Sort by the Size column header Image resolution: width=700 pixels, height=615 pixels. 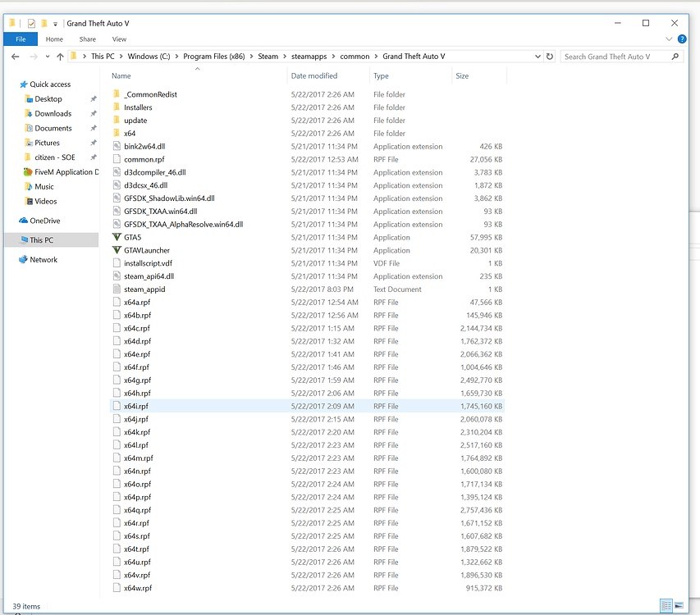pyautogui.click(x=462, y=75)
